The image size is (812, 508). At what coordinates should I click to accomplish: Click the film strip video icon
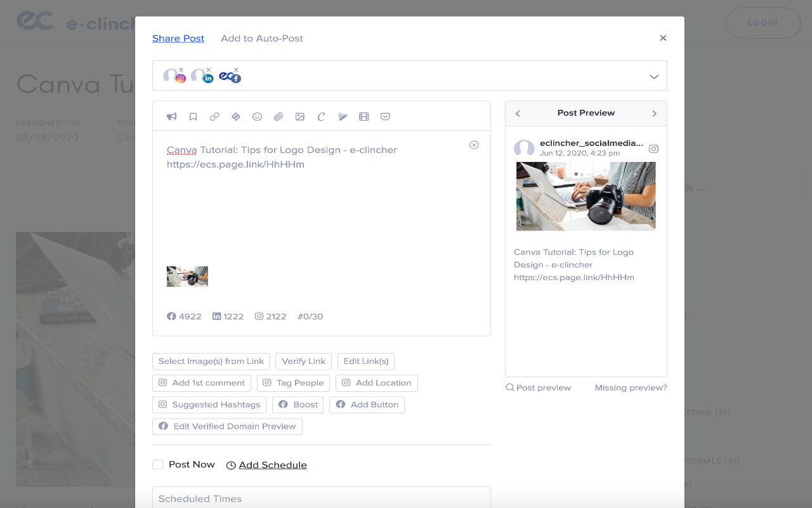coord(363,117)
